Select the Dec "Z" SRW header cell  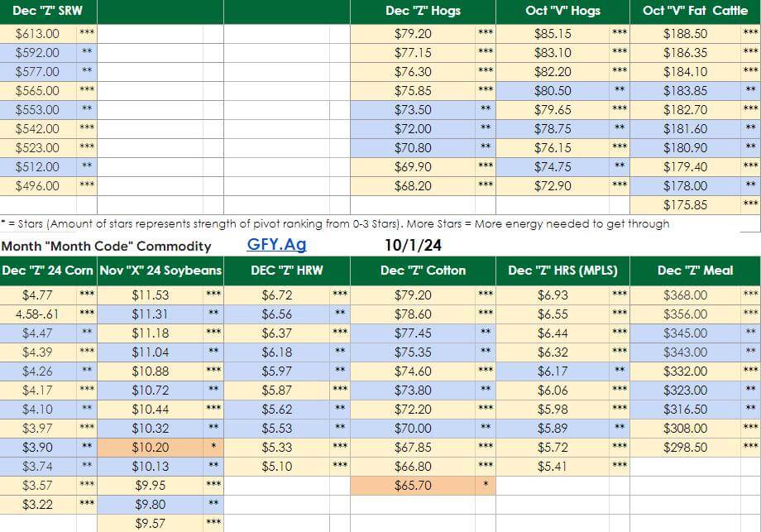49,12
